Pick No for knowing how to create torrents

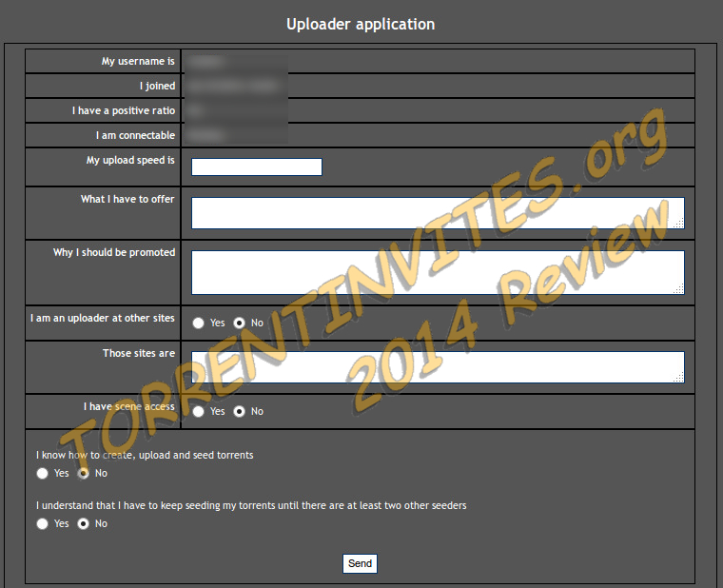click(x=83, y=473)
